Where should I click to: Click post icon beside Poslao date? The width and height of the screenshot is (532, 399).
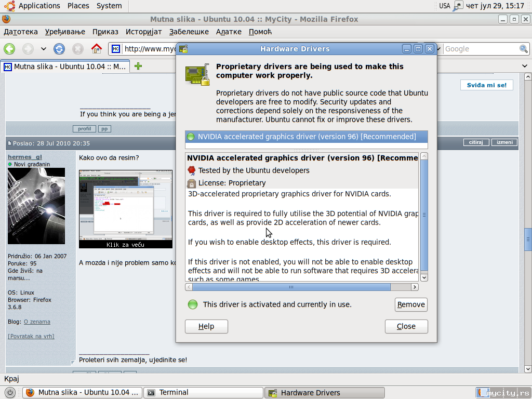9,143
